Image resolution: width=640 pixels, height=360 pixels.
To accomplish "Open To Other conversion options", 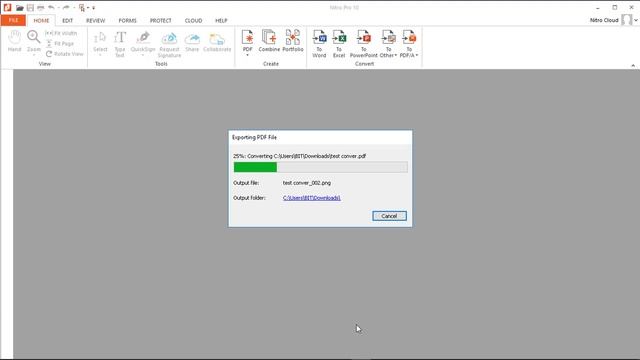I will [x=388, y=43].
